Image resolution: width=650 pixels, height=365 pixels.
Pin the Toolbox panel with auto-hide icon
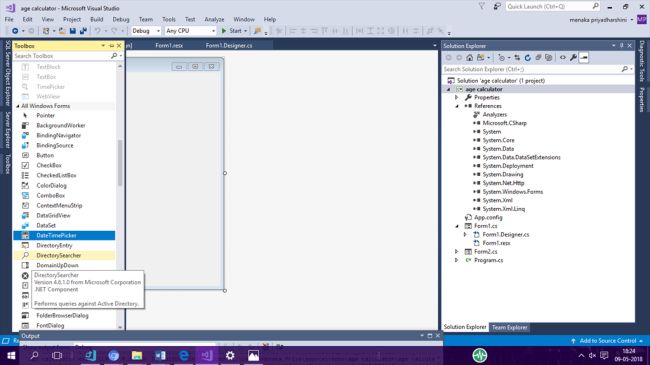(111, 46)
